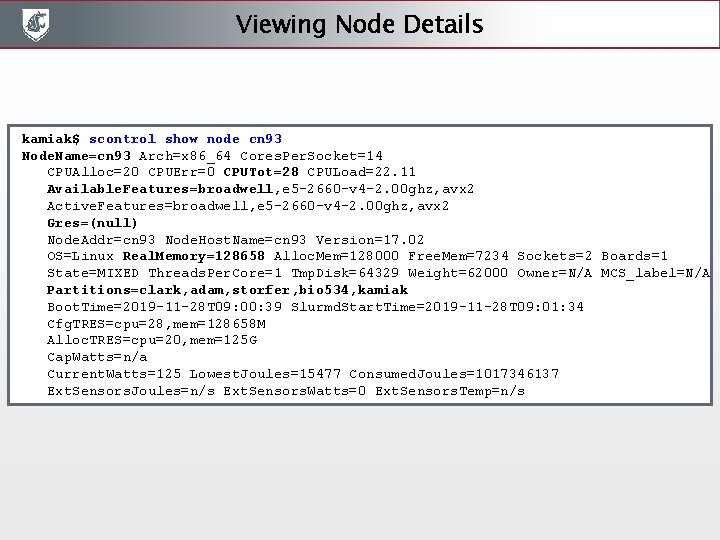This screenshot has width=720, height=540.
Task: Click the value 'LowestJoules=15477'
Action: pos(265,374)
